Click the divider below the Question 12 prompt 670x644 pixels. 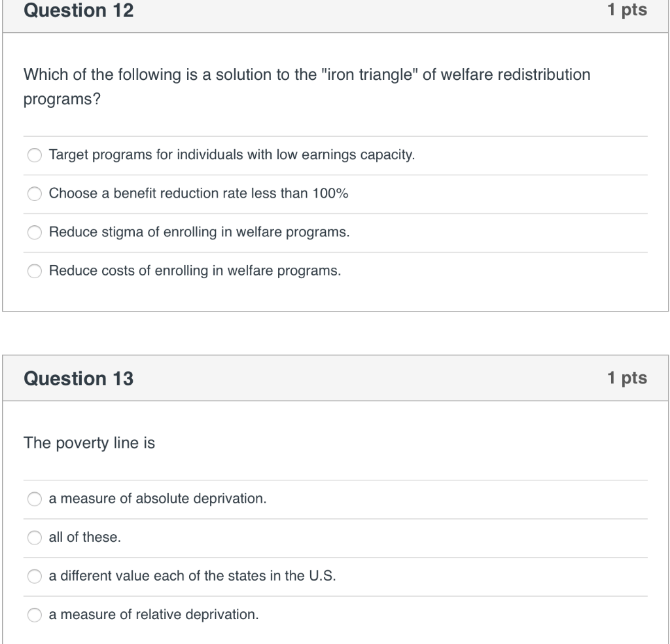click(x=335, y=135)
